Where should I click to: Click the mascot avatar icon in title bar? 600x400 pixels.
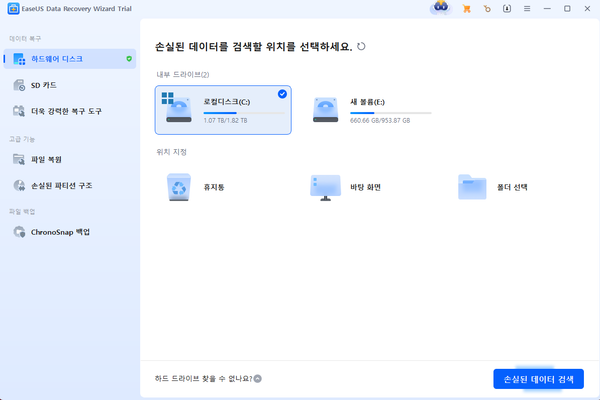(x=441, y=8)
